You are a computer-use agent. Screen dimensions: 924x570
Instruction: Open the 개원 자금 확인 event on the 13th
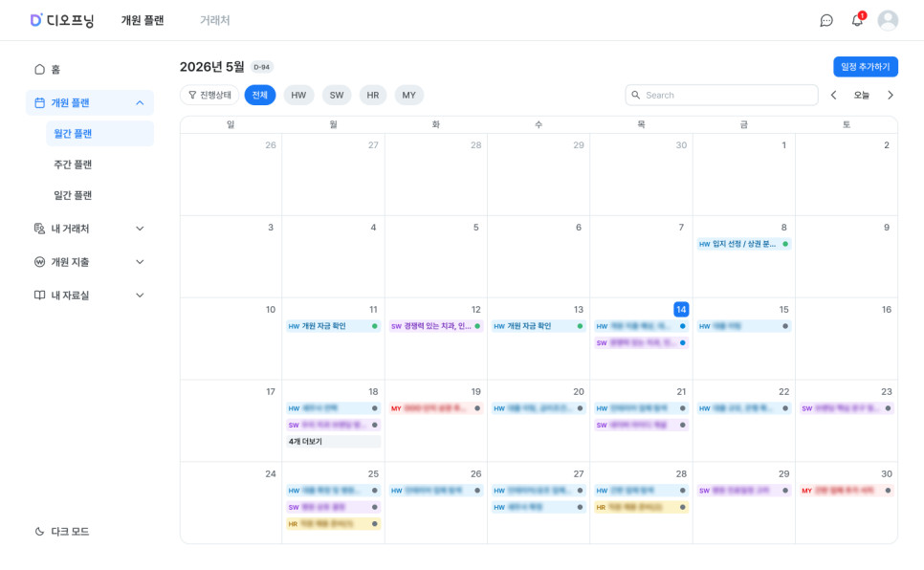pos(539,326)
